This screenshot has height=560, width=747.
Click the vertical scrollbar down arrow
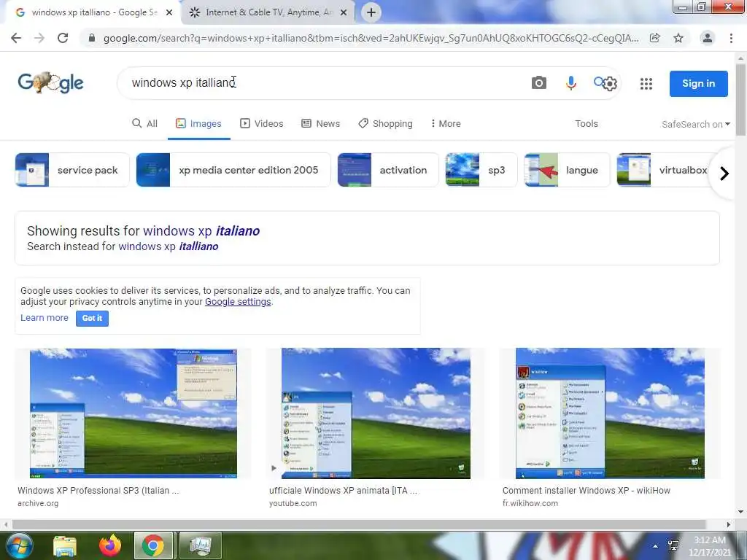coord(740,513)
